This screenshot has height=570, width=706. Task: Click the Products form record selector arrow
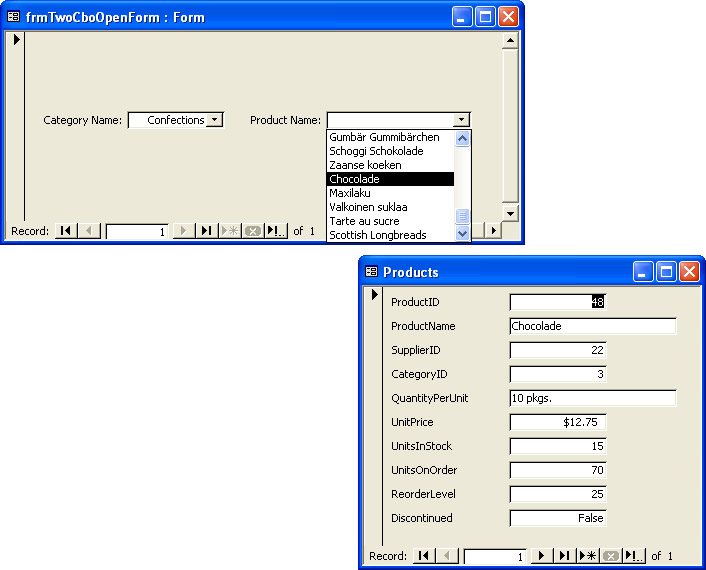click(374, 295)
